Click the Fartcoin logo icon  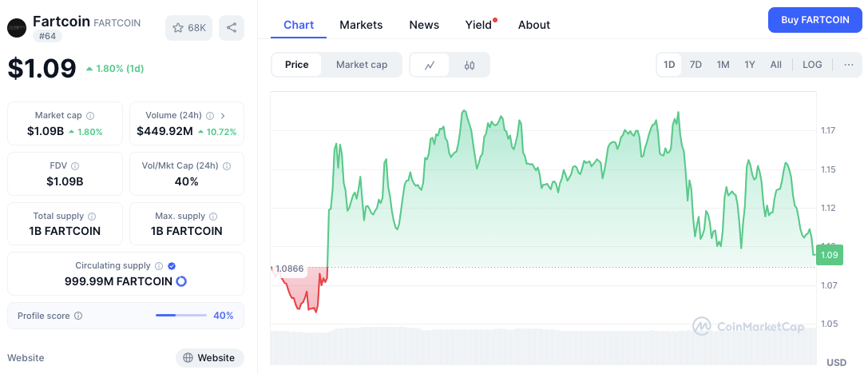coord(17,28)
